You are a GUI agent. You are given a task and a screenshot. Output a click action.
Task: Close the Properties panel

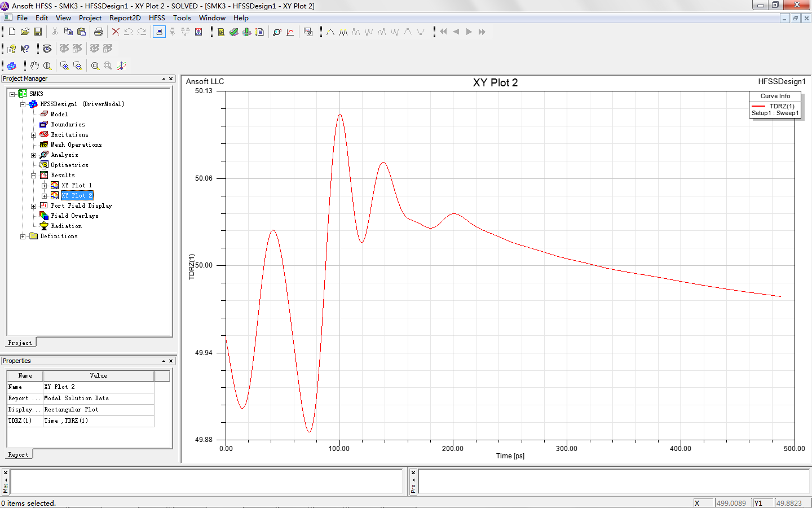[x=171, y=361]
